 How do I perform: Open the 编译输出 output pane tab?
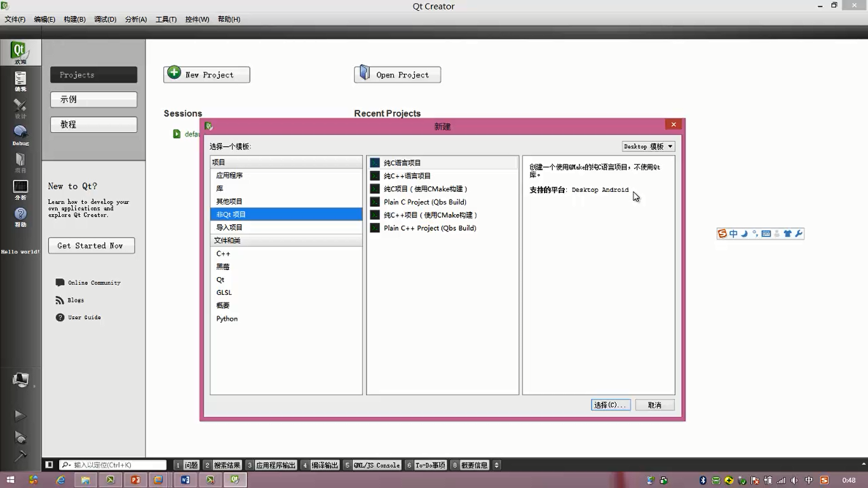point(320,465)
